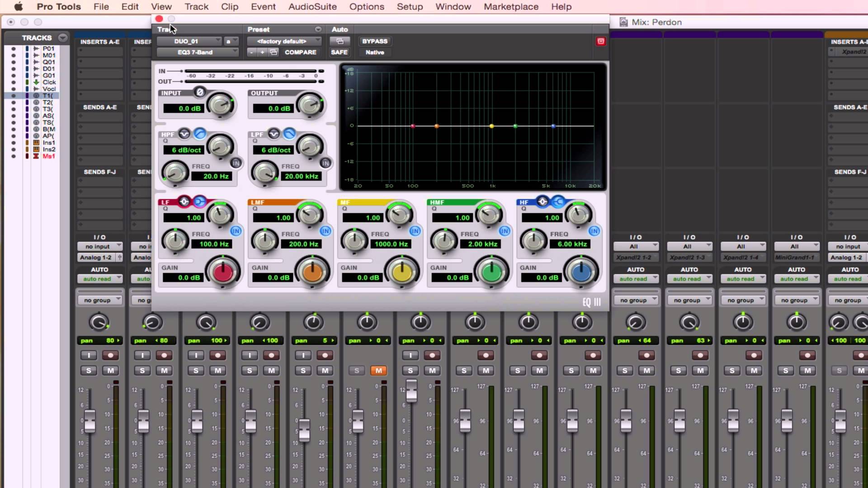Select the HPF notch filter type icon

pos(184,133)
